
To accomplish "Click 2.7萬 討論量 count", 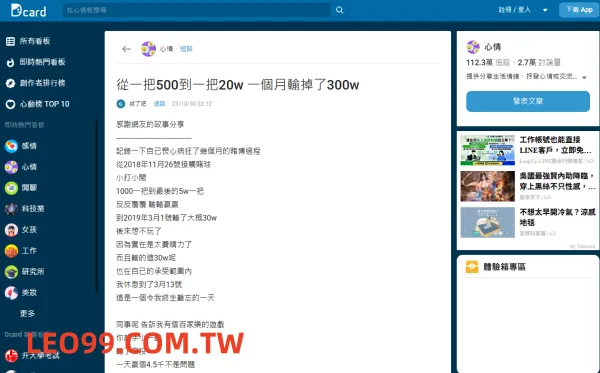I will 539,62.
